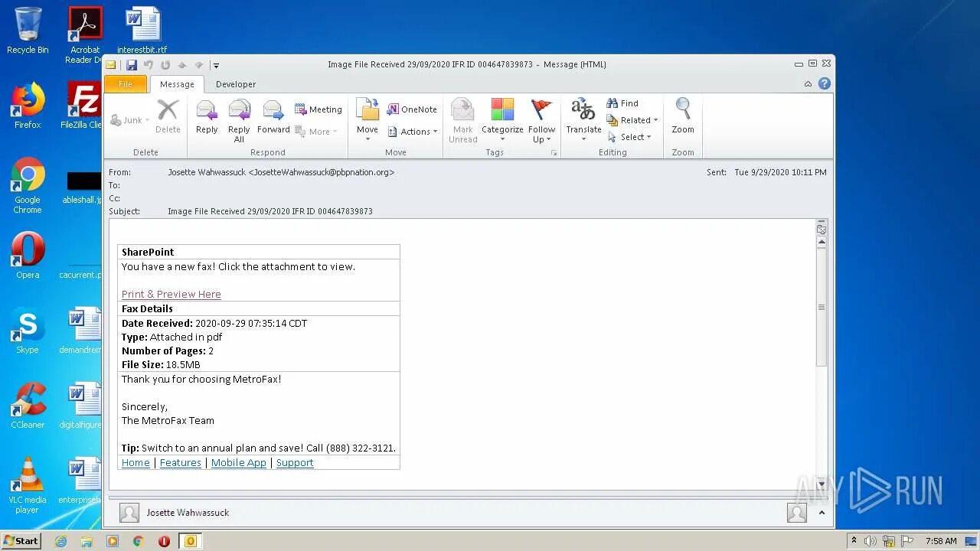The height and width of the screenshot is (551, 980).
Task: Open the Follow Up flag menu
Action: [x=541, y=121]
